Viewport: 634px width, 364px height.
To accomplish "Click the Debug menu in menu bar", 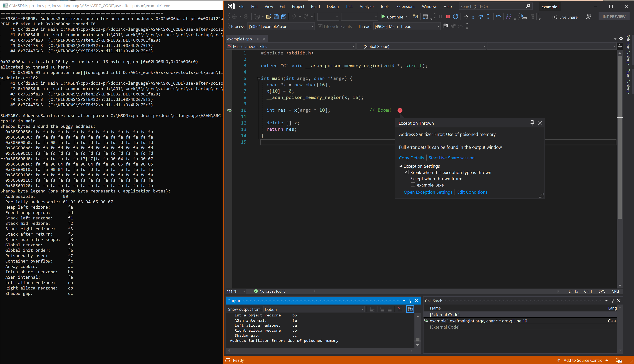I will point(332,6).
